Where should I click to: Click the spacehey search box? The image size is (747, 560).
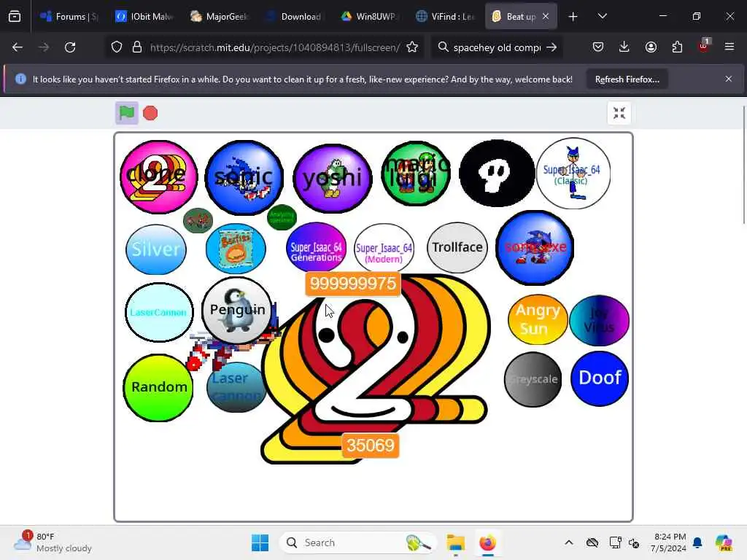click(496, 47)
